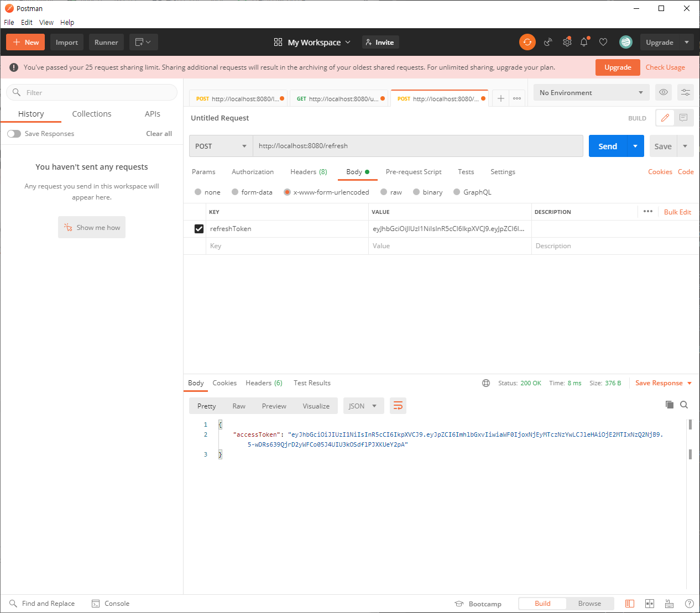The height and width of the screenshot is (613, 700).
Task: Switch to Build mode
Action: 542,604
